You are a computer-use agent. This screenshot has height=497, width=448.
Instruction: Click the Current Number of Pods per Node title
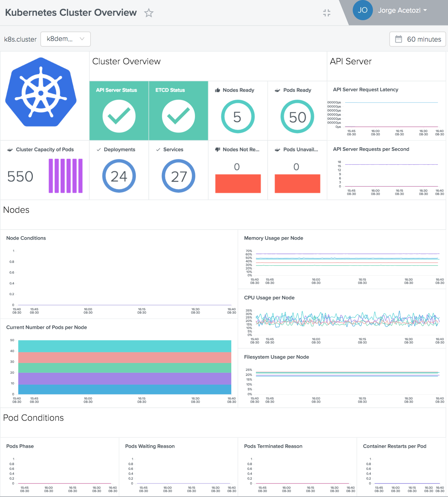click(x=46, y=327)
